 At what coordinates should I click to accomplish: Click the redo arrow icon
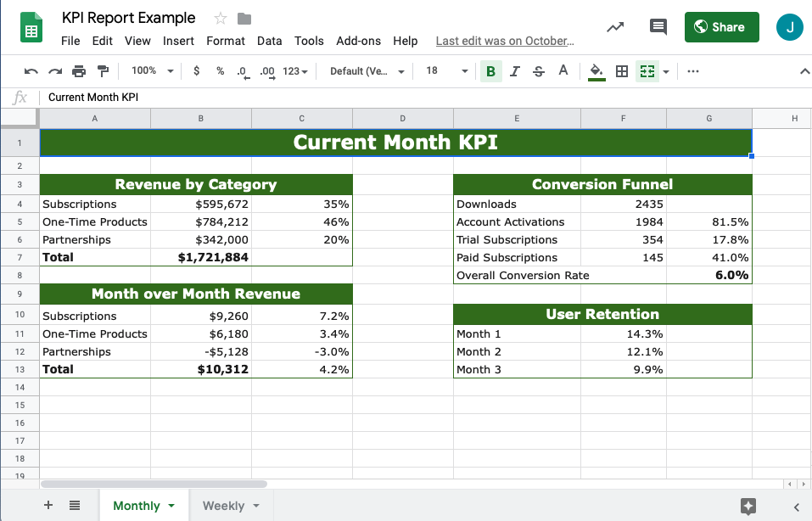55,71
